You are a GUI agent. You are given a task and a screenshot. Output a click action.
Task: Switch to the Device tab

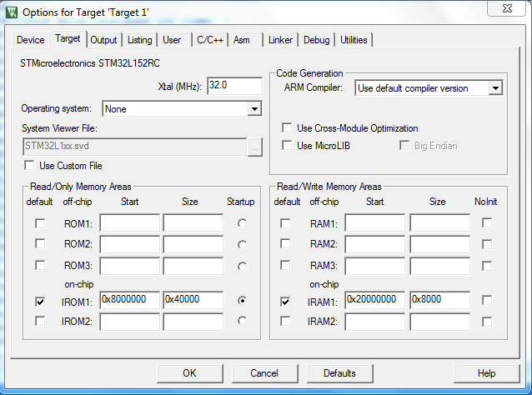pos(31,40)
